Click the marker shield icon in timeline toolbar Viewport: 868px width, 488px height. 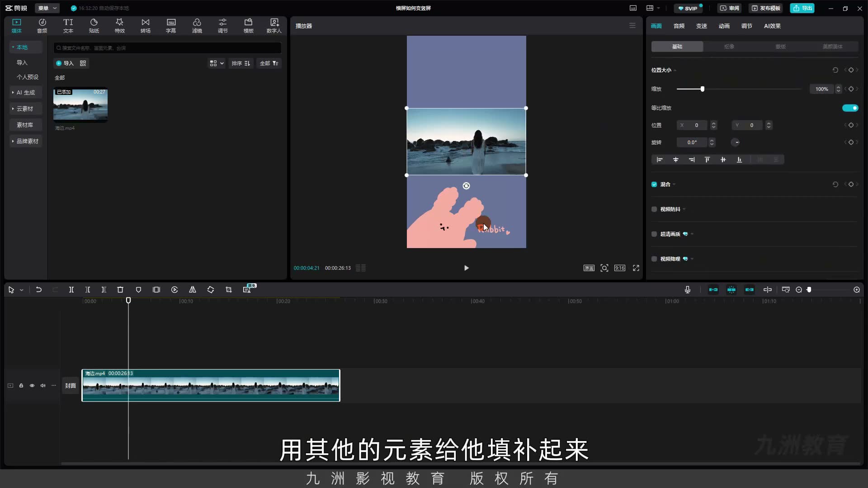tap(138, 290)
